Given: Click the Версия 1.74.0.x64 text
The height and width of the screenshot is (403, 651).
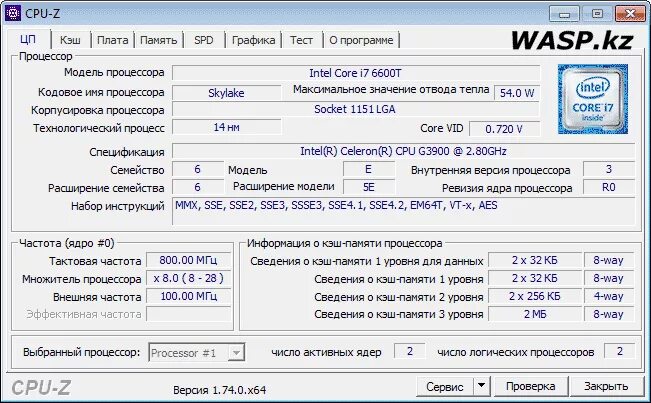Looking at the screenshot, I should click(219, 390).
